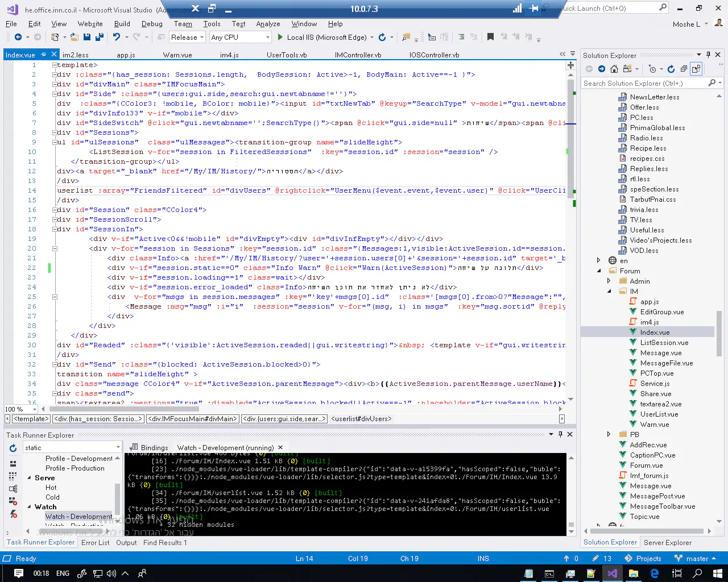Click the master branch in the status bar
728x582 pixels.
pyautogui.click(x=697, y=559)
